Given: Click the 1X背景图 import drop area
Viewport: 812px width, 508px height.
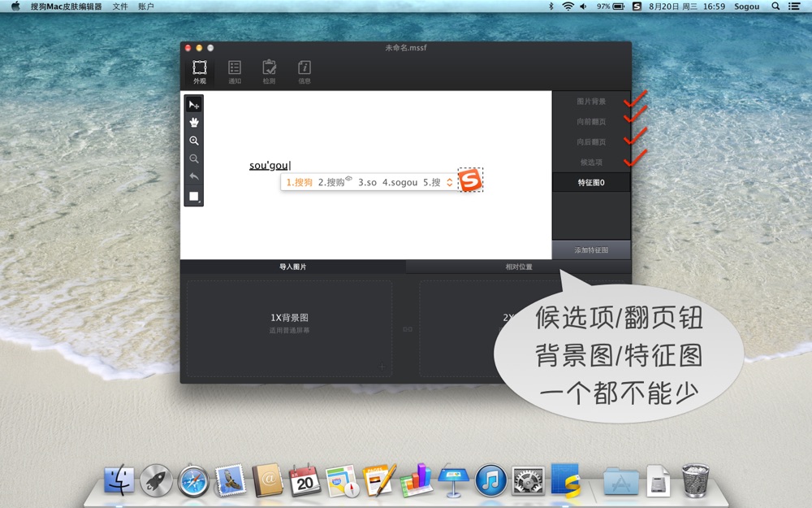Looking at the screenshot, I should tap(289, 328).
